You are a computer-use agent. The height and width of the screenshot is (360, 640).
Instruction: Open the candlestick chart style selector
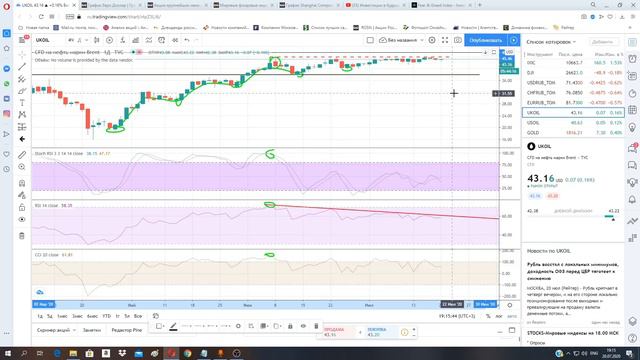[x=97, y=40]
